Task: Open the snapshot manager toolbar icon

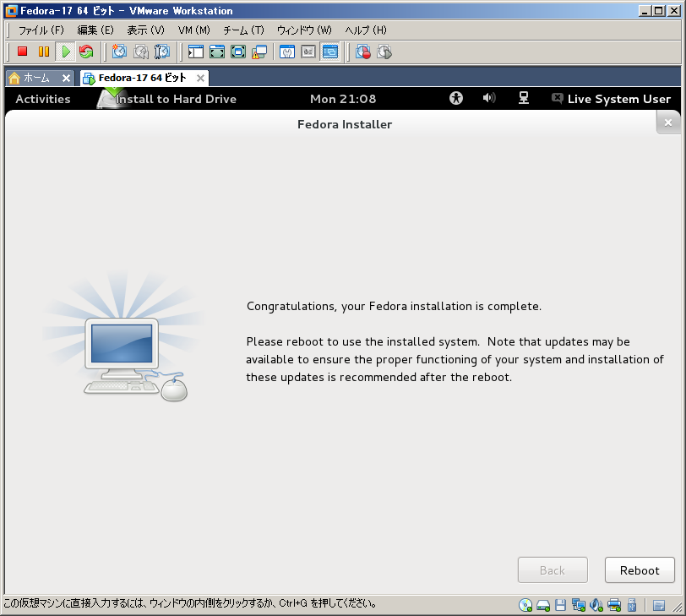Action: [x=162, y=52]
